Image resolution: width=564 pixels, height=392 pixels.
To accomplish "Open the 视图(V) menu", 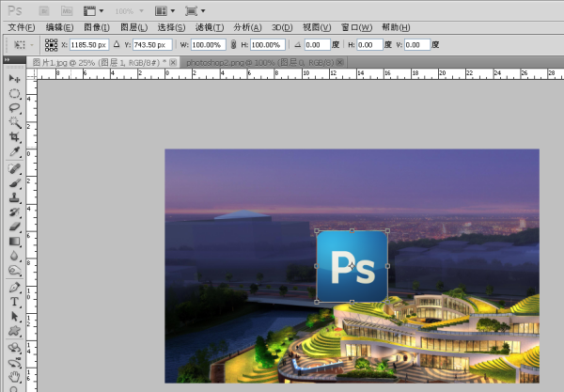I will [x=317, y=27].
